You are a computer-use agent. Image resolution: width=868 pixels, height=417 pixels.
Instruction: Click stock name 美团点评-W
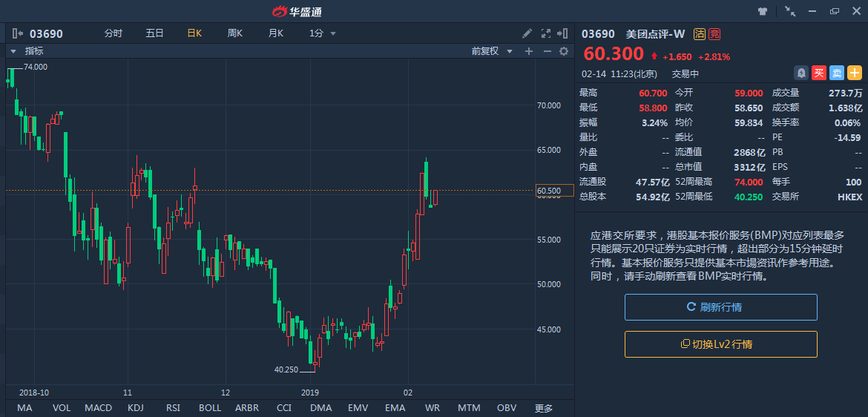click(655, 34)
